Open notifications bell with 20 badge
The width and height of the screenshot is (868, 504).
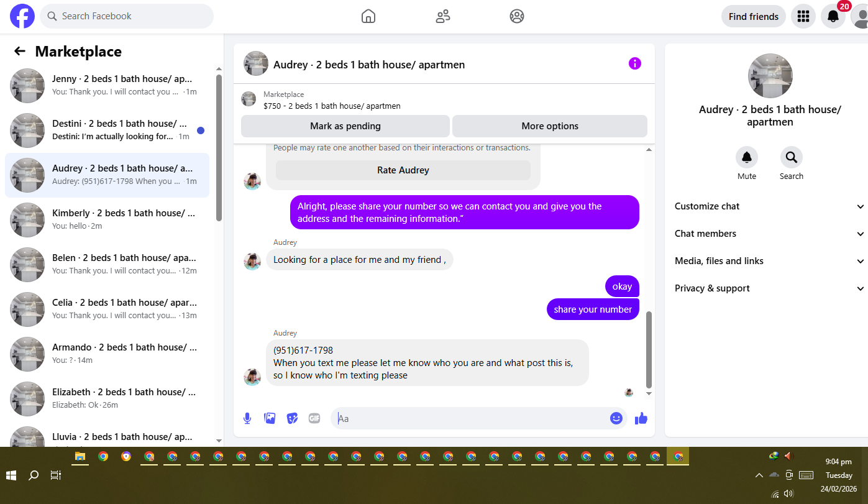(x=833, y=16)
